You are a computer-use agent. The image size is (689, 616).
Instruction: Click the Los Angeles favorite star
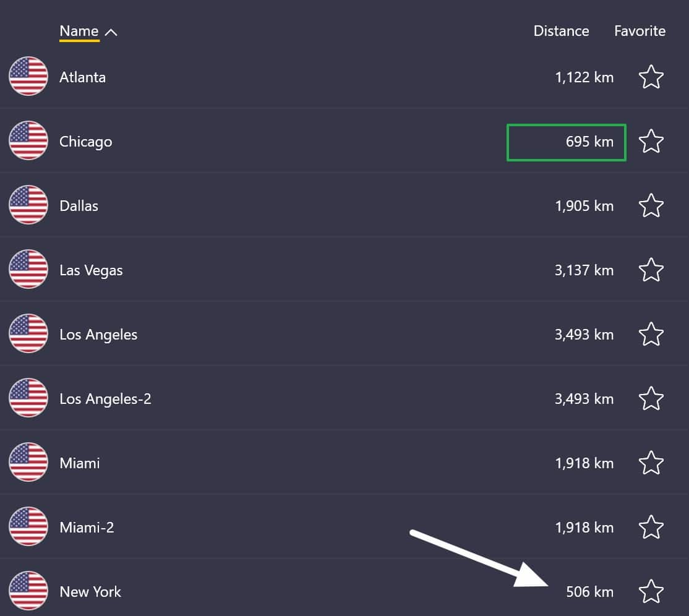pos(651,334)
